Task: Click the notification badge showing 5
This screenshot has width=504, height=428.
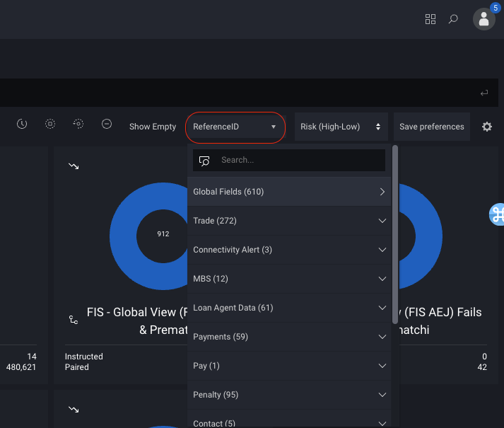Action: coord(496,8)
